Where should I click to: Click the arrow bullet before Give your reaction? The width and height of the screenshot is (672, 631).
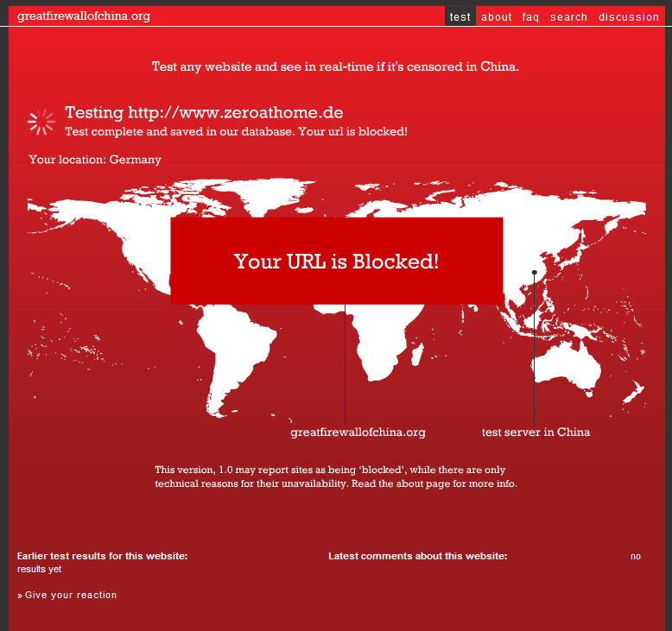[x=19, y=596]
